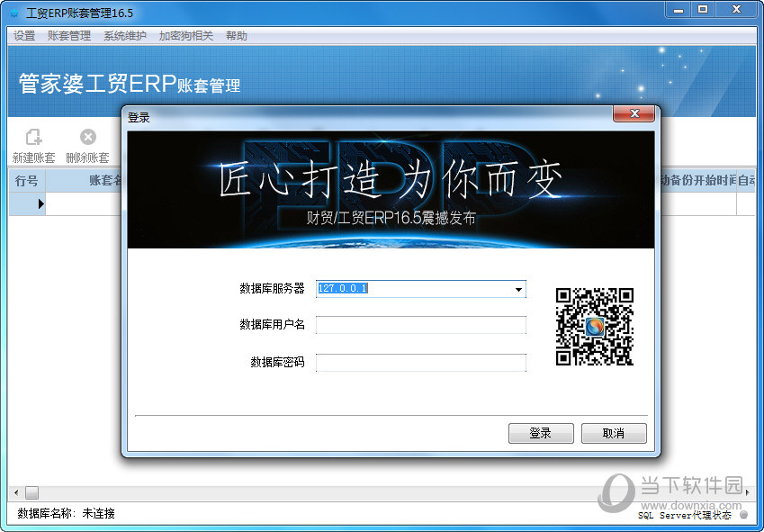Open the 加密狗相关 menu
Viewport: 764px width, 532px height.
(x=186, y=36)
